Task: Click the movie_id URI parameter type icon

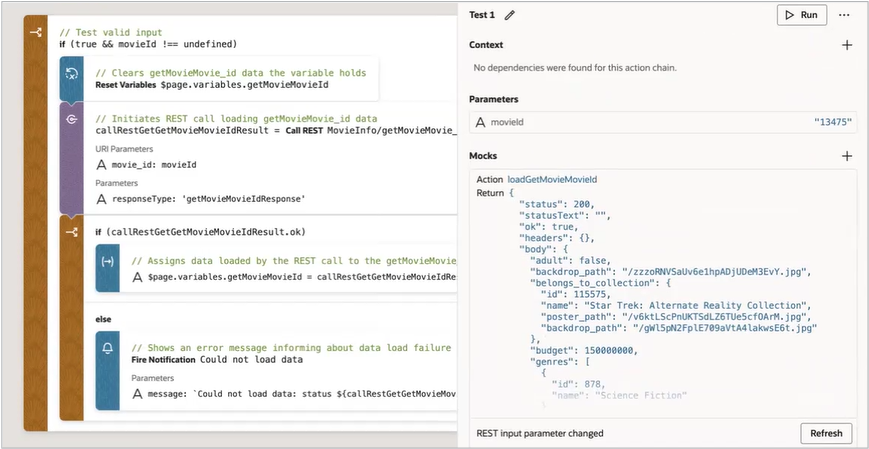Action: click(x=101, y=165)
